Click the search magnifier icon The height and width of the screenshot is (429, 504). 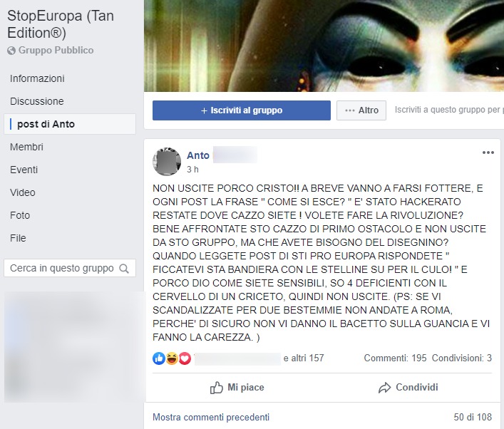(124, 269)
